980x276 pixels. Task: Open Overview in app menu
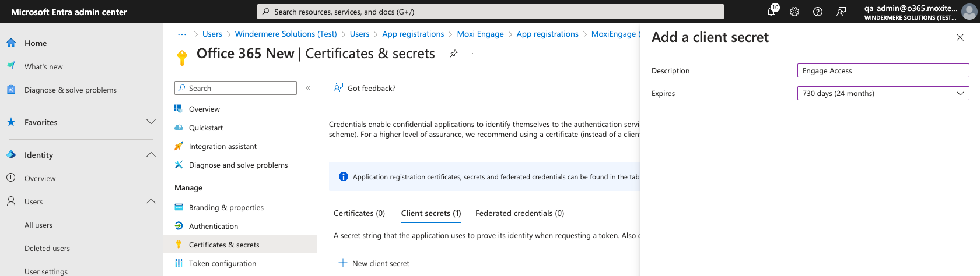[x=204, y=109]
